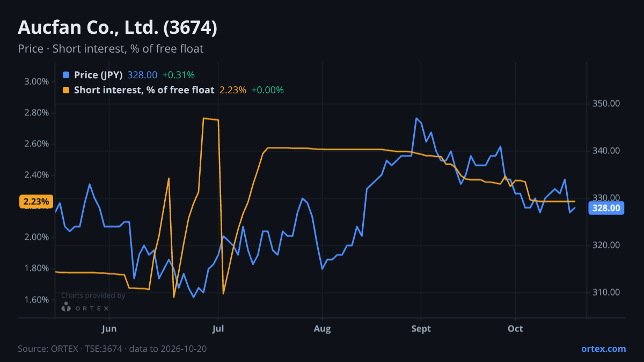The width and height of the screenshot is (644, 362).
Task: Click the 320.00 right axis label
Action: point(606,245)
